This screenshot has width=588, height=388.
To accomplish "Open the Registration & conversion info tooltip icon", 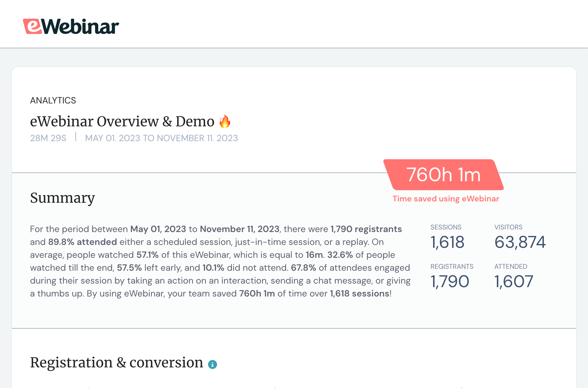I will coord(213,364).
